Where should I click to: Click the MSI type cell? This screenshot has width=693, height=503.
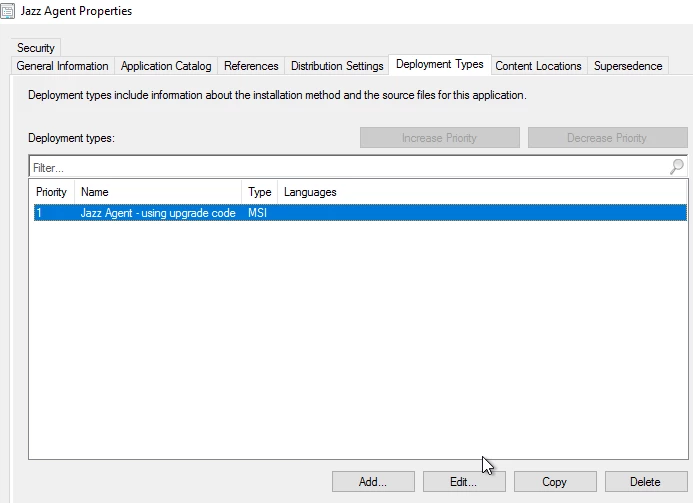[258, 213]
